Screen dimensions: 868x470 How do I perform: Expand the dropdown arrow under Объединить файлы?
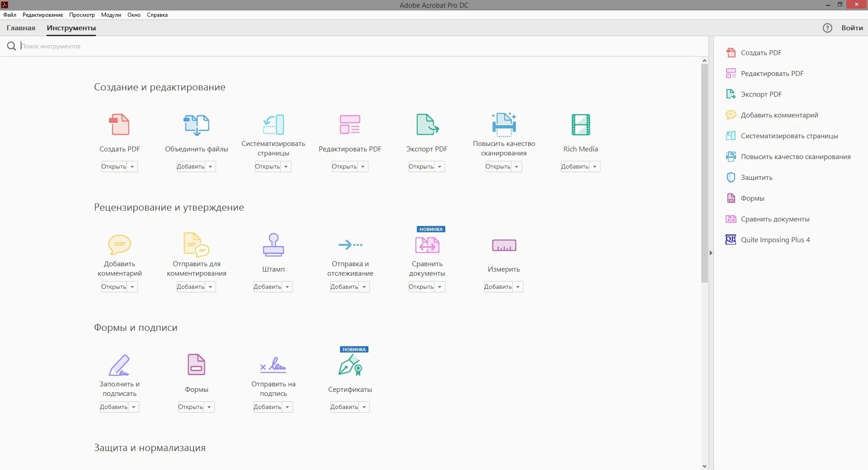(211, 167)
